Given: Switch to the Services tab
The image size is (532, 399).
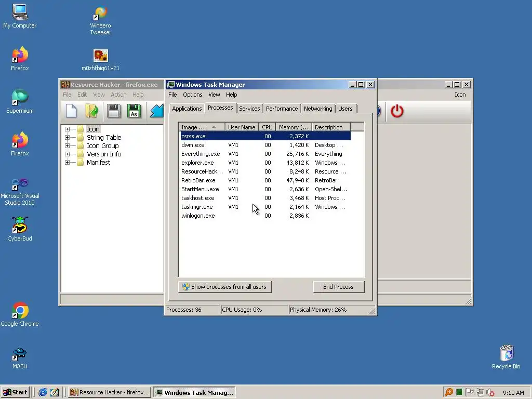Looking at the screenshot, I should pos(249,109).
